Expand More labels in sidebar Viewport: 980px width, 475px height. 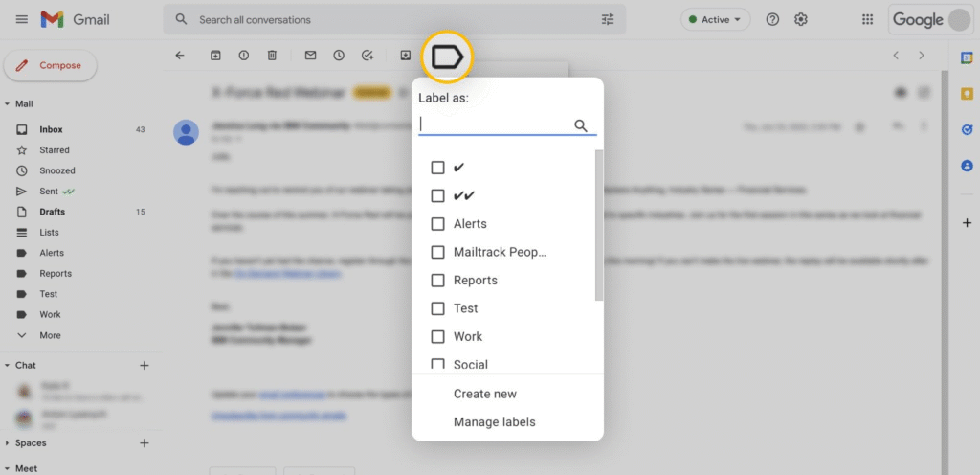(x=50, y=335)
